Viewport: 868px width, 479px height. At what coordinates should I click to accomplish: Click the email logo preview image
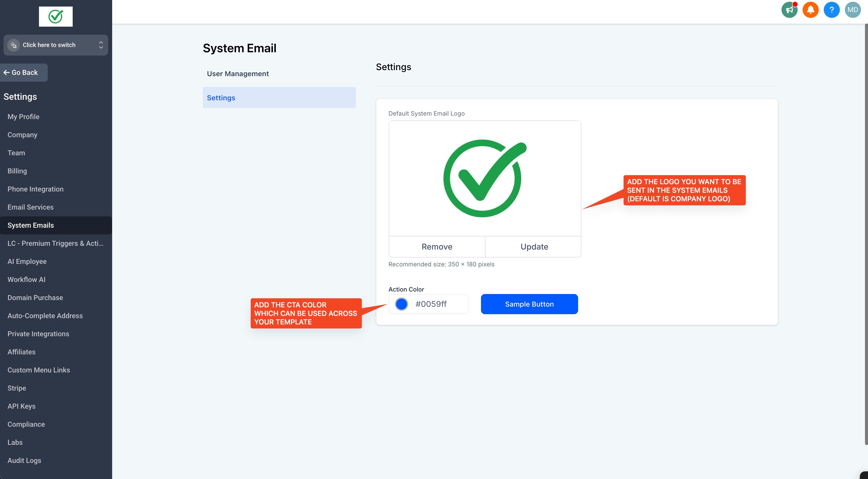pos(485,178)
